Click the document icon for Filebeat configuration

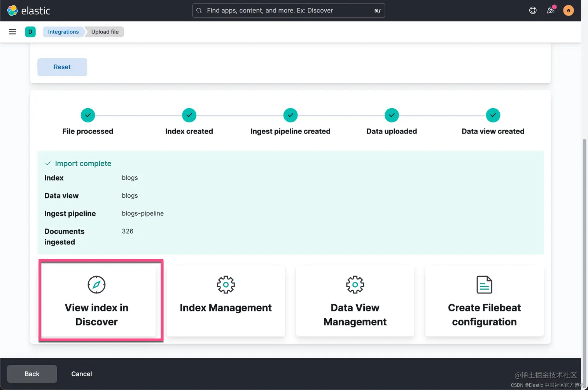pyautogui.click(x=484, y=285)
